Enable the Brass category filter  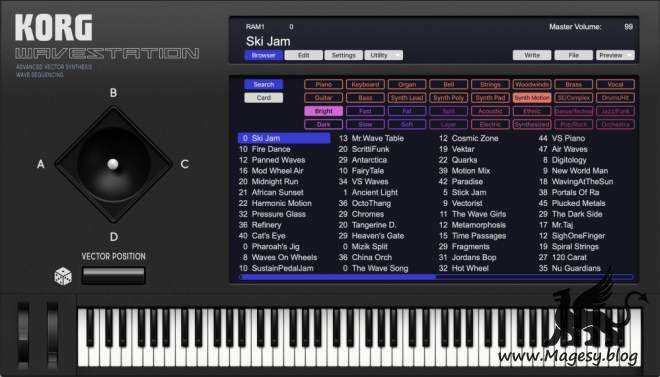pyautogui.click(x=573, y=85)
